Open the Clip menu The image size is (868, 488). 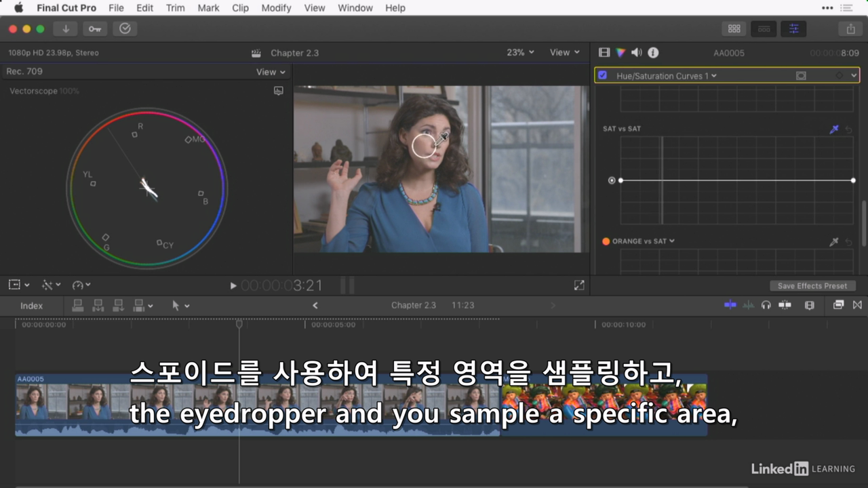(240, 8)
